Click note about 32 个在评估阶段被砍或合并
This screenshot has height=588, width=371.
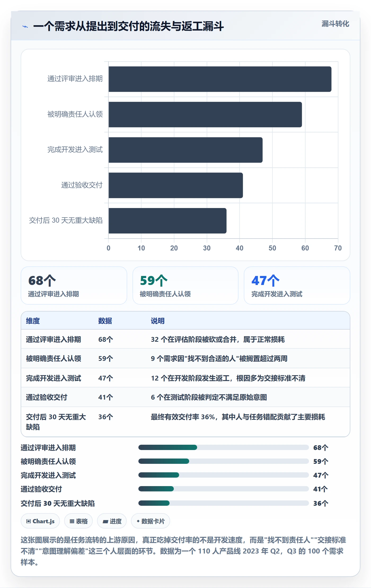[218, 339]
